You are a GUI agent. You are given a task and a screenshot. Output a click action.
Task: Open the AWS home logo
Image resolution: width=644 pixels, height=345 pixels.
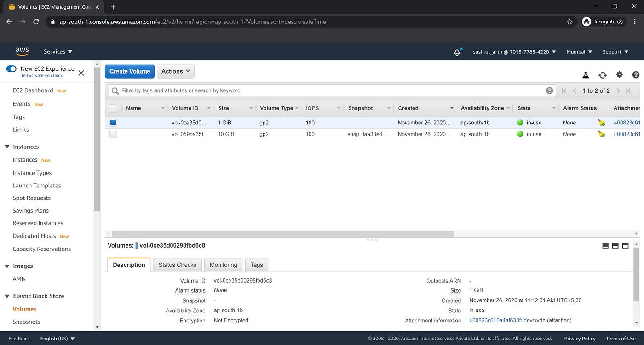[22, 51]
